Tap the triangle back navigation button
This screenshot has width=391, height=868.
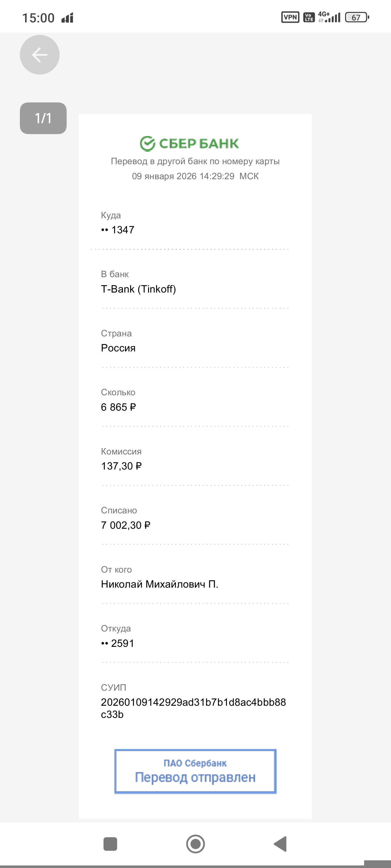(x=280, y=844)
